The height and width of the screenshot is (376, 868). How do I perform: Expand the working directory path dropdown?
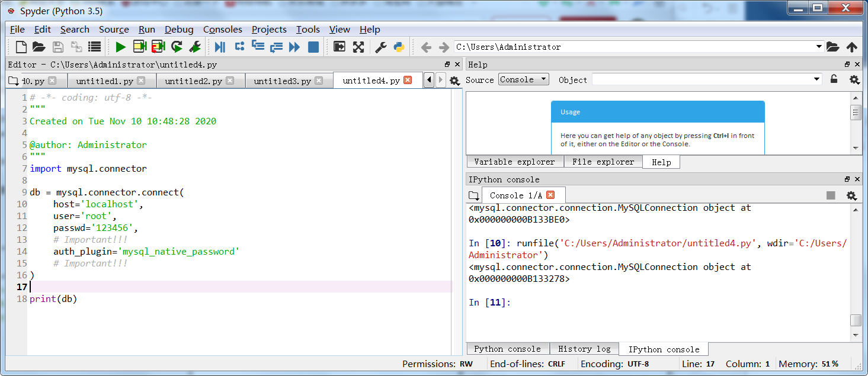pos(819,47)
